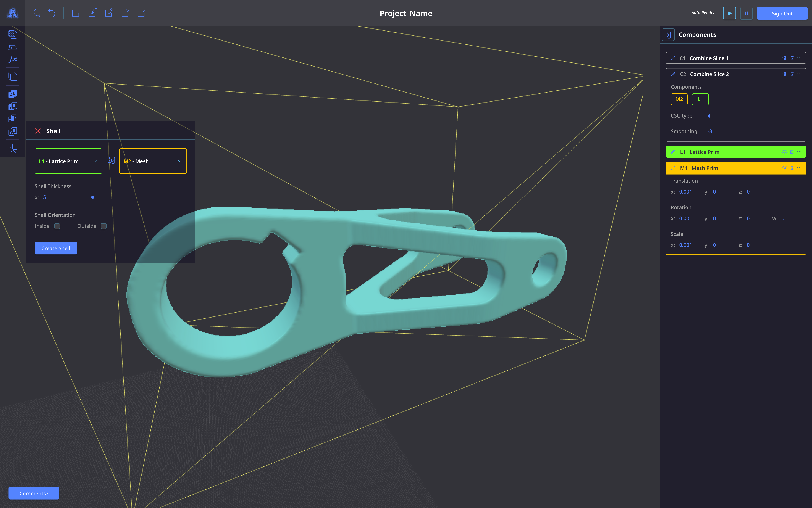Click the export project icon
The image size is (812, 508).
pos(109,13)
